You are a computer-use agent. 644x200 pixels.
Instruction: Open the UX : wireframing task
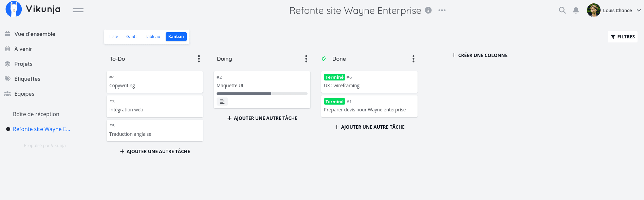tap(369, 82)
